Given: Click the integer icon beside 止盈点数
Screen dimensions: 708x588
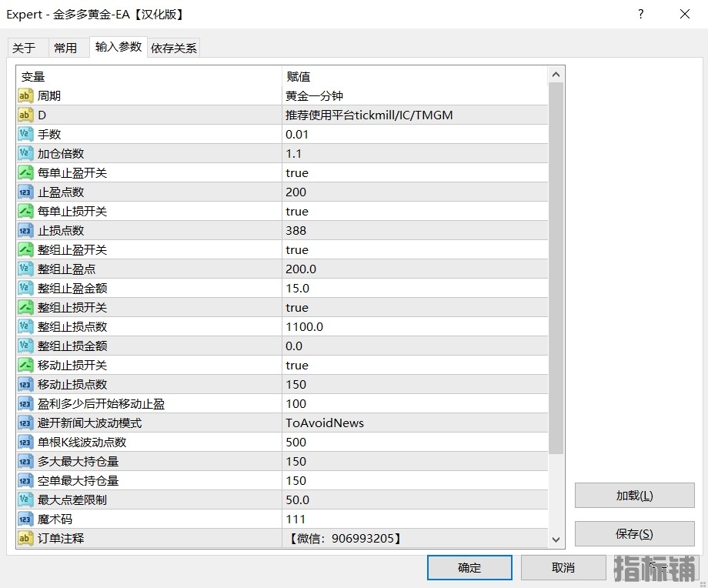Looking at the screenshot, I should 25,192.
